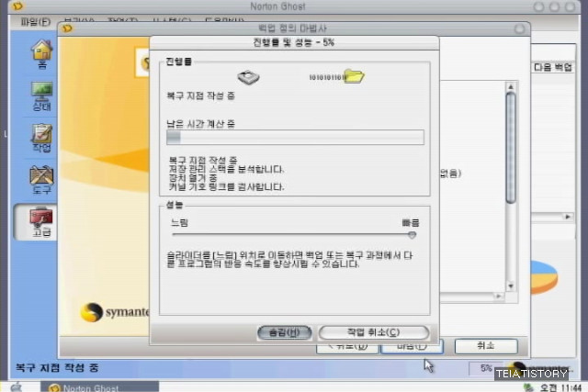
Task: Click main window's horizontal scroll right arrow
Action: [x=568, y=217]
